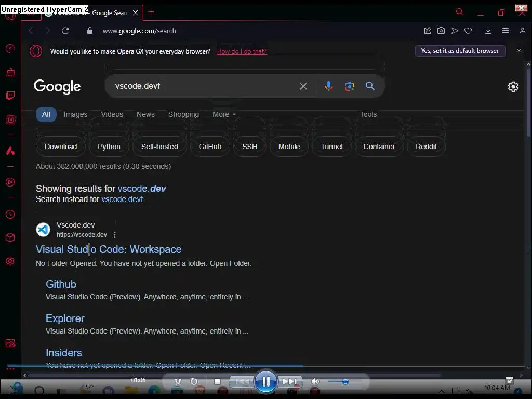This screenshot has width=532, height=399.
Task: Add page to bookmarks heart icon
Action: pos(468,31)
